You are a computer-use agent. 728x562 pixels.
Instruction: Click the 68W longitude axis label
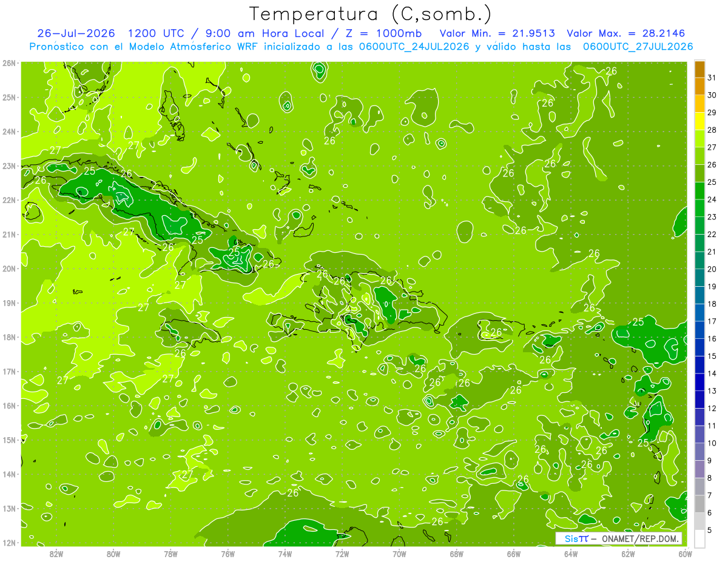(x=457, y=554)
